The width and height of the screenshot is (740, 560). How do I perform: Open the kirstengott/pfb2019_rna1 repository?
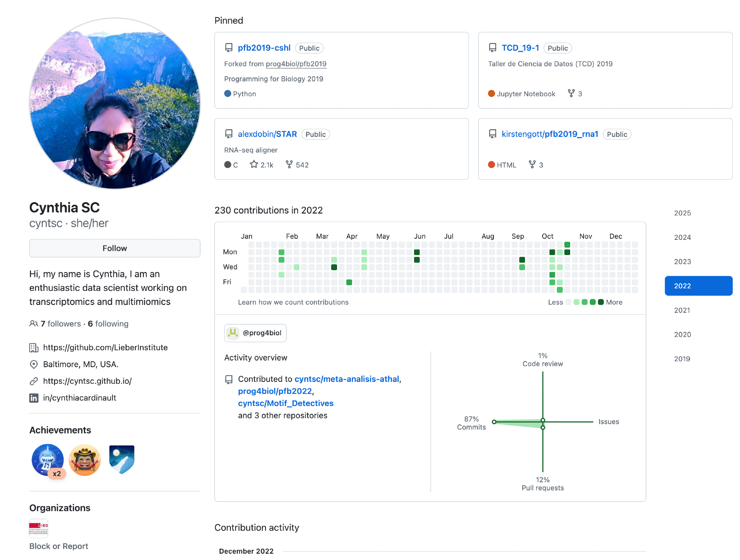[549, 134]
